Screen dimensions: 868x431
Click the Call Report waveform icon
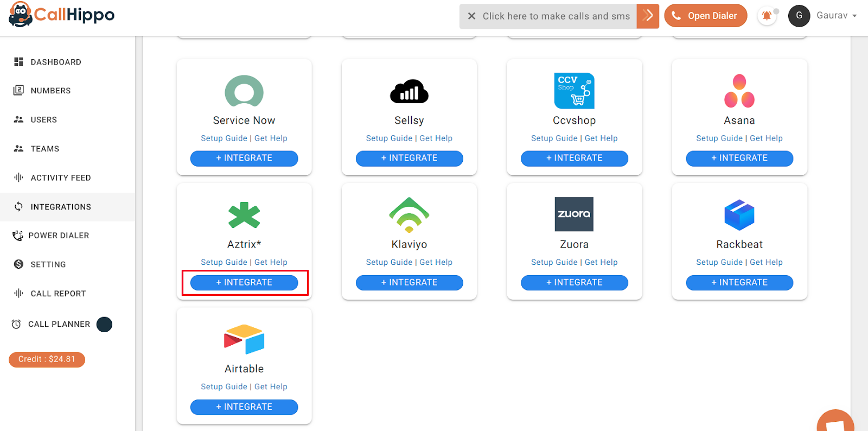pyautogui.click(x=18, y=293)
